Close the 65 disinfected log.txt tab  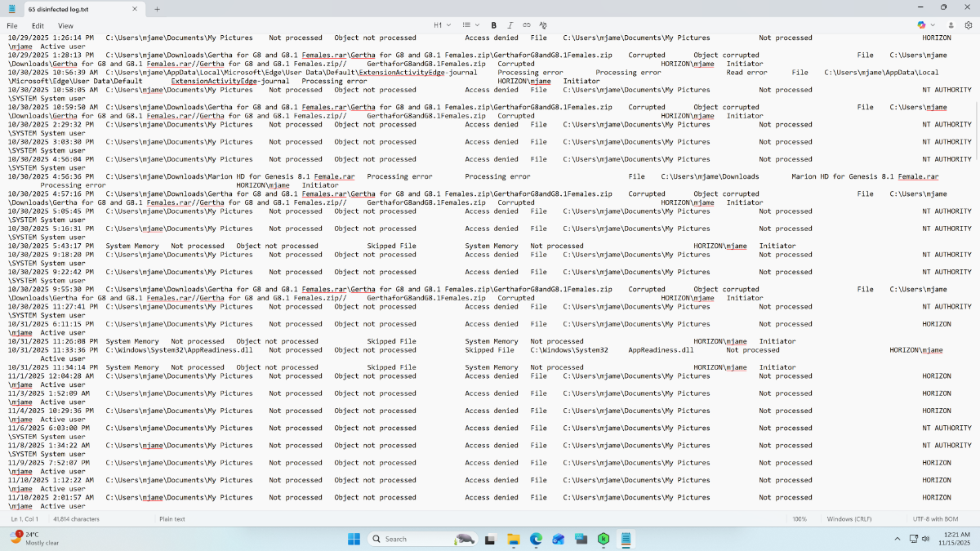point(131,9)
